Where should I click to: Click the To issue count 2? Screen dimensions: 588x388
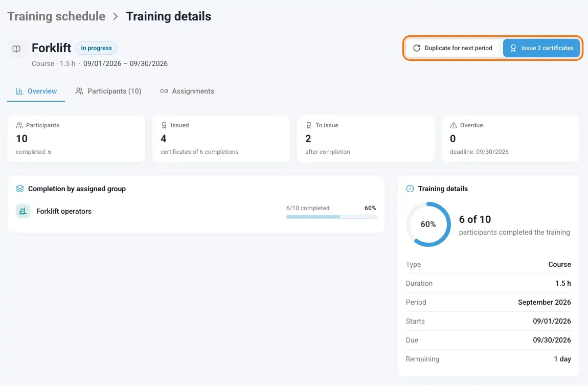click(308, 139)
